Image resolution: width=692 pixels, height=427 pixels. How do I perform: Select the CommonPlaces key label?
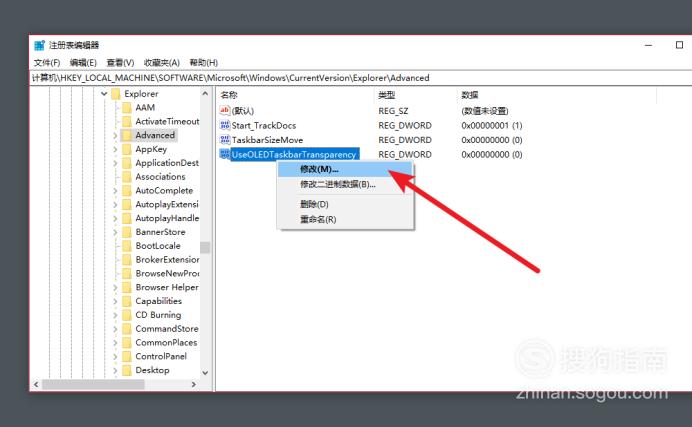point(166,343)
